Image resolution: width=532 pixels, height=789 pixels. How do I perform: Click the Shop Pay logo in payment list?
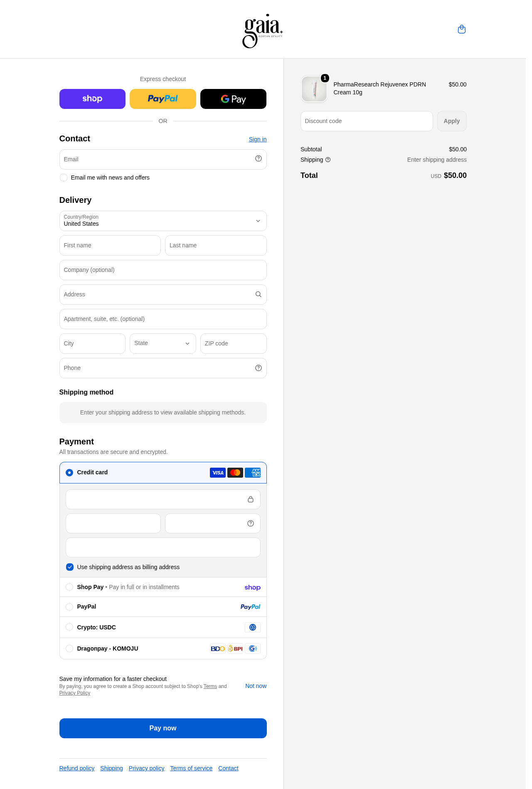[253, 587]
